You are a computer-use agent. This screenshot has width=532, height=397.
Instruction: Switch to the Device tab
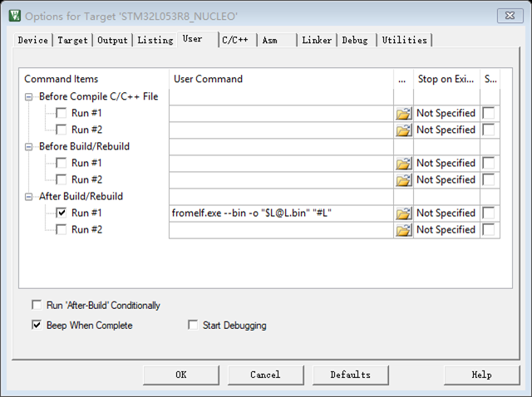(33, 41)
